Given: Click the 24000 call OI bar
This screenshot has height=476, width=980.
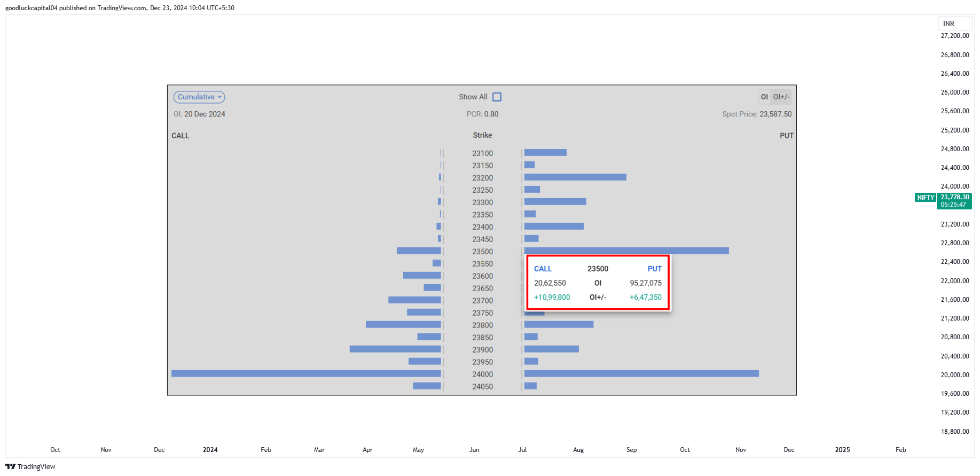Looking at the screenshot, I should (x=306, y=373).
